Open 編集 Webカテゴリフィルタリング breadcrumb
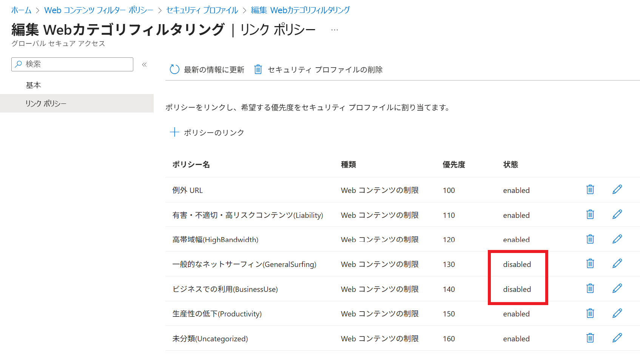 pyautogui.click(x=301, y=10)
